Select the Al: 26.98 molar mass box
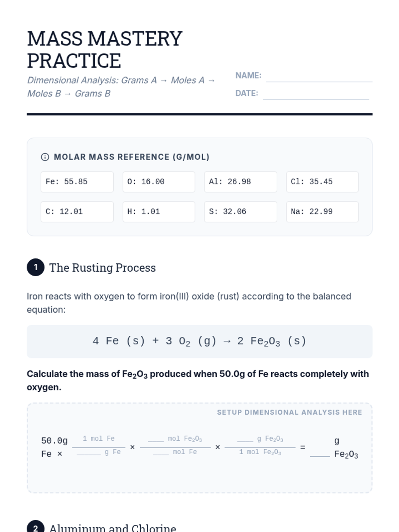This screenshot has height=532, width=399. click(240, 182)
